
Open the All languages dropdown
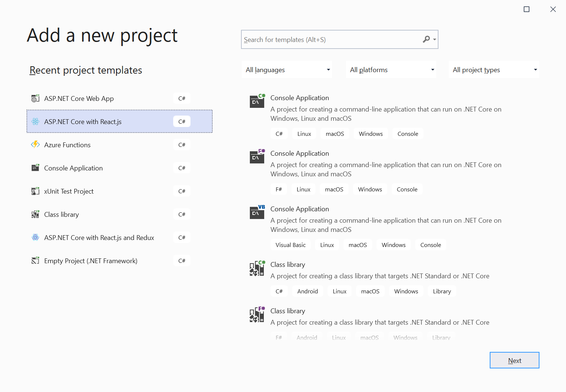click(287, 70)
